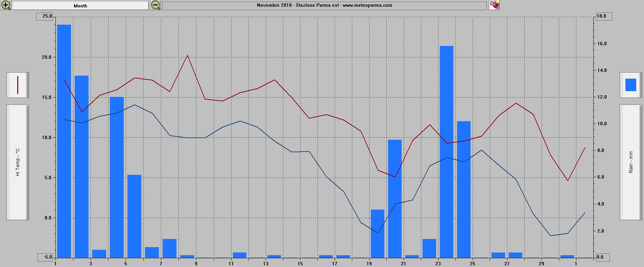Click the 12.0 rain axis label
Screen dimensions: 644x267
pyautogui.click(x=602, y=97)
